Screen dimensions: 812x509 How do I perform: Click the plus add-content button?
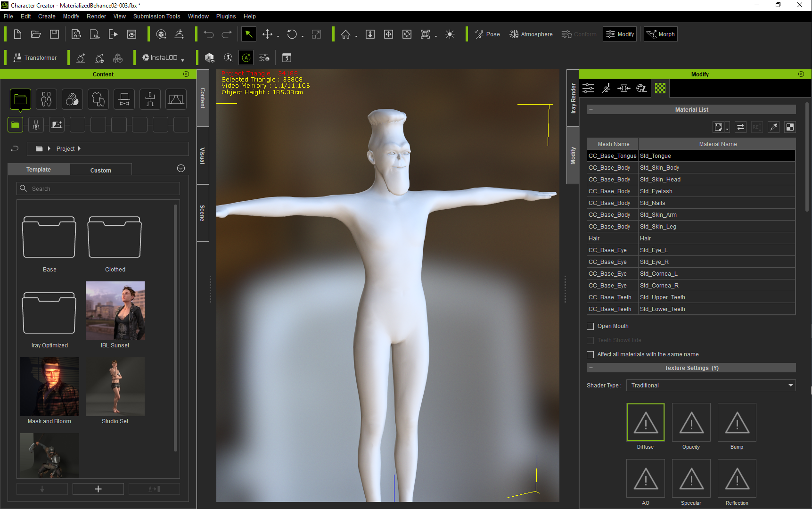pyautogui.click(x=98, y=489)
